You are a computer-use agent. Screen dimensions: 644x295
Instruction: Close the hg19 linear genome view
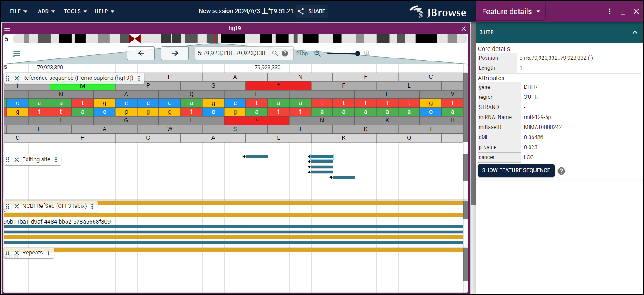click(463, 28)
